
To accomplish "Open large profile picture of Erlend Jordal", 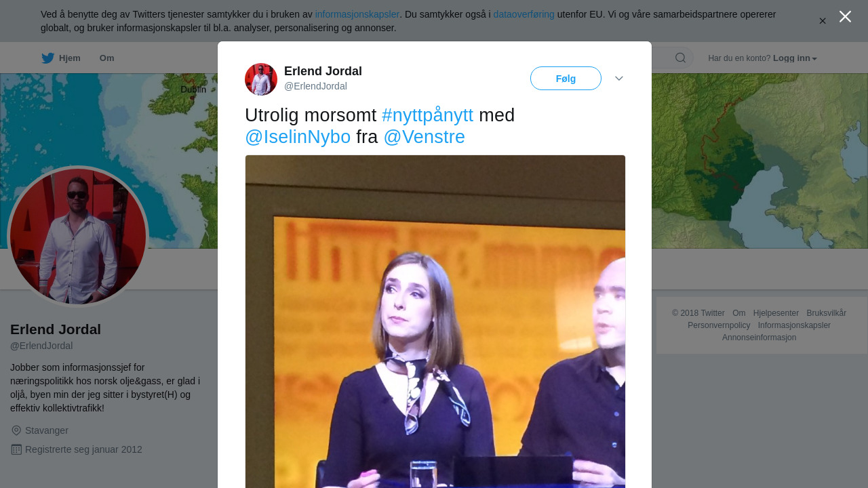I will [78, 237].
